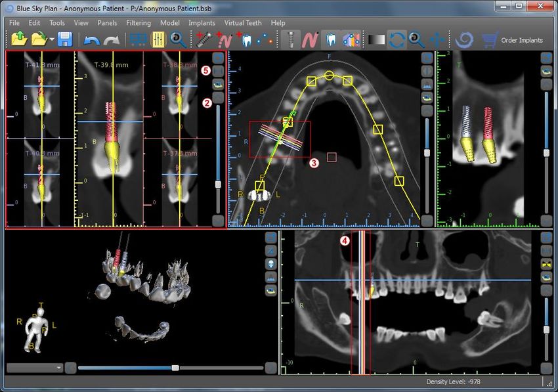The height and width of the screenshot is (392, 558).
Task: Maximize the 3D view with its top icon
Action: point(271,238)
